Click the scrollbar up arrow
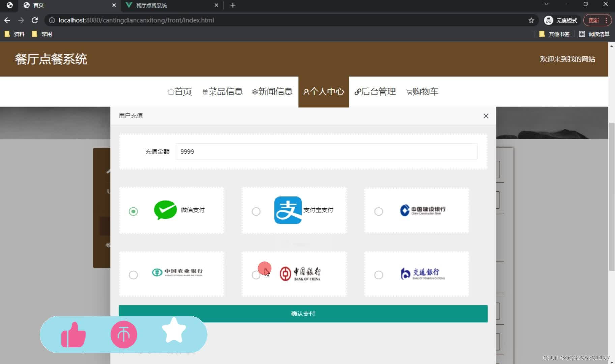This screenshot has width=615, height=364. tap(612, 46)
